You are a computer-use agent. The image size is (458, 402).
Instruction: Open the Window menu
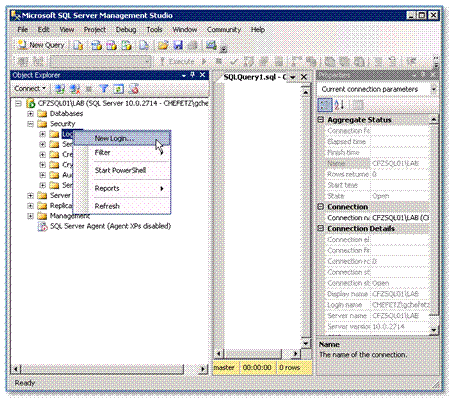[x=185, y=30]
